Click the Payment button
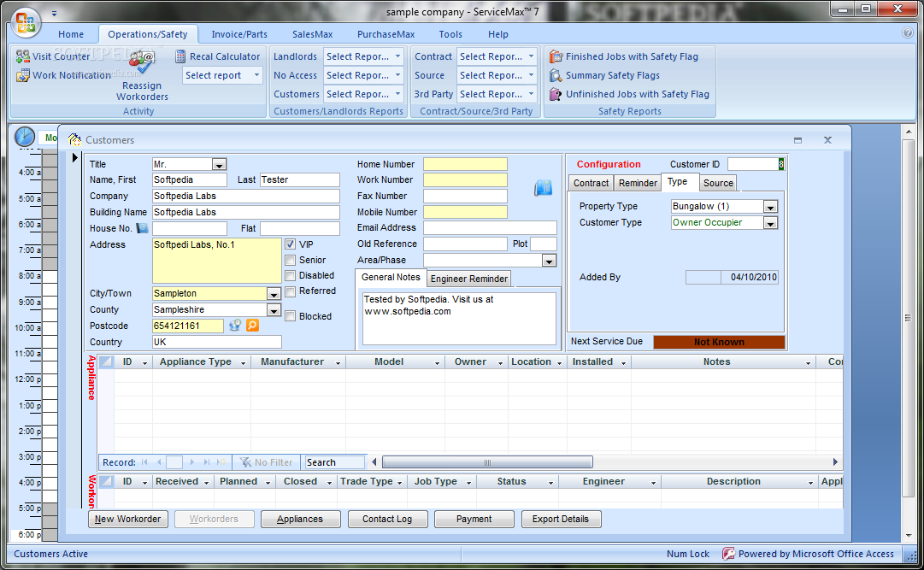Image resolution: width=924 pixels, height=570 pixels. pyautogui.click(x=474, y=520)
